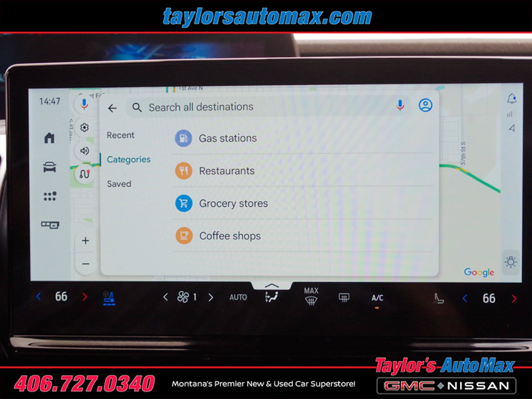Tap the driver temperature value 66
This screenshot has width=532, height=399.
coord(61,297)
